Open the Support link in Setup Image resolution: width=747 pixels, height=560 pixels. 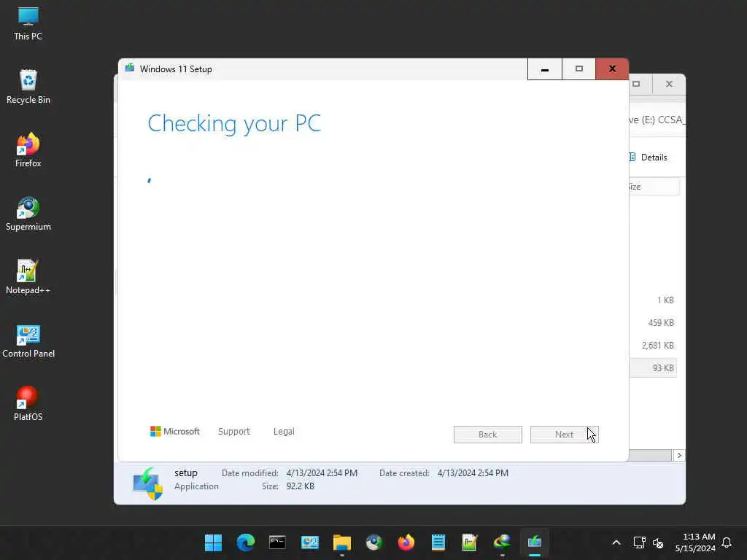[234, 432]
